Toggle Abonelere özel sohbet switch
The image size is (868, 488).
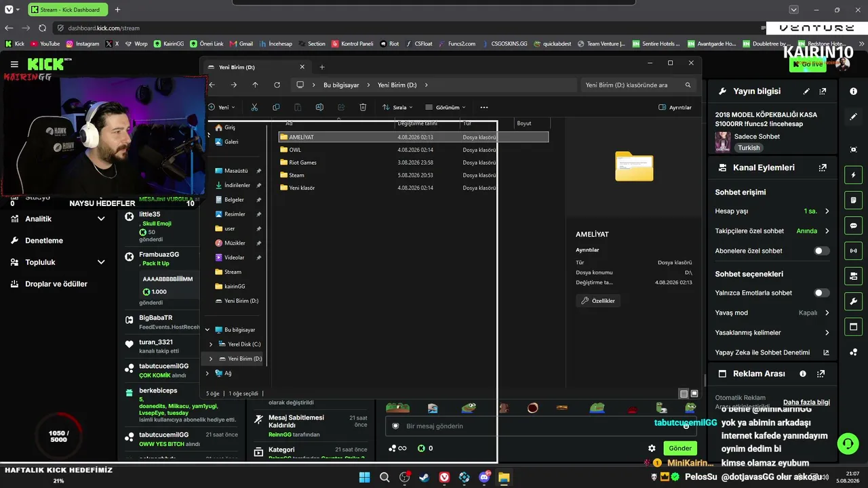coord(821,251)
